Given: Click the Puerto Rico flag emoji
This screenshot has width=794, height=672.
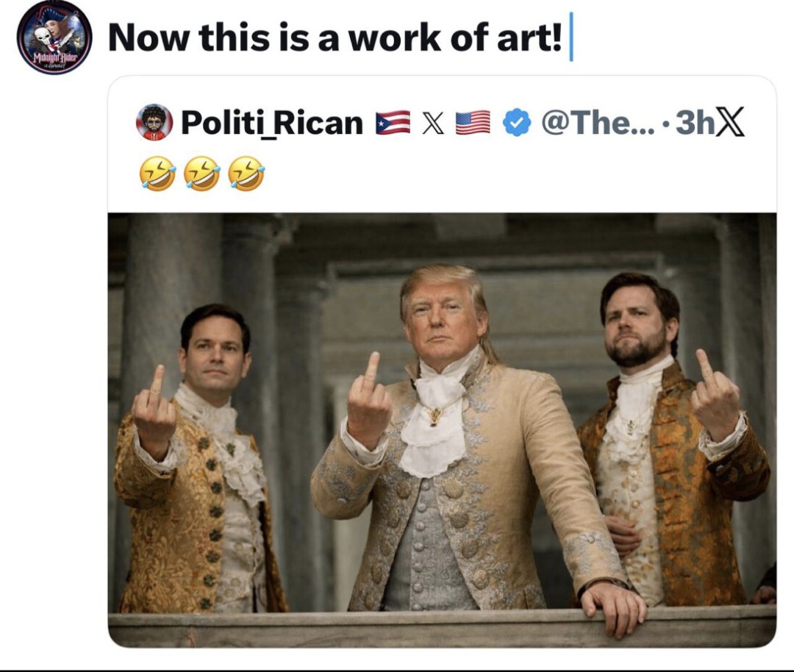Looking at the screenshot, I should [x=393, y=123].
